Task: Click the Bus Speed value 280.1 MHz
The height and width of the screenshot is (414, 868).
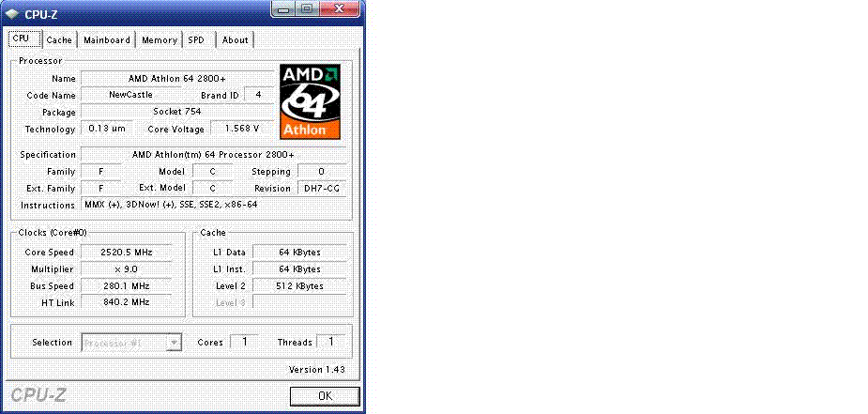Action: 127,286
